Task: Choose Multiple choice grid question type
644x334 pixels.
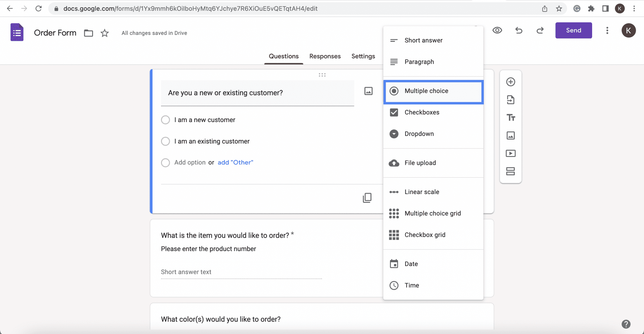Action: pos(433,213)
